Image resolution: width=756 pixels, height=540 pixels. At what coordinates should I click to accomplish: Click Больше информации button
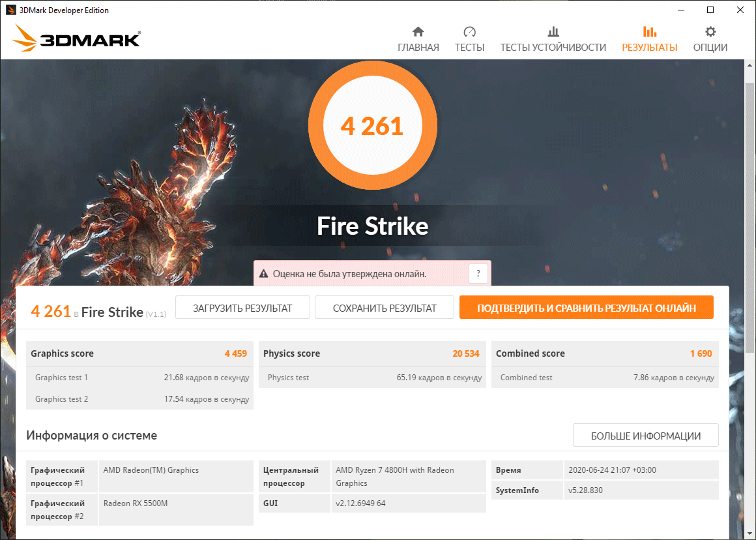(646, 436)
